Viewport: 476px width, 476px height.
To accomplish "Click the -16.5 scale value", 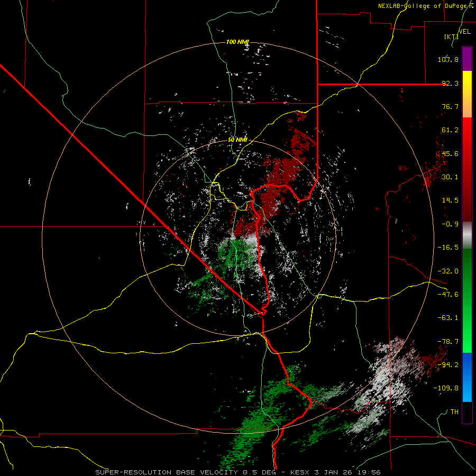I will 448,248.
